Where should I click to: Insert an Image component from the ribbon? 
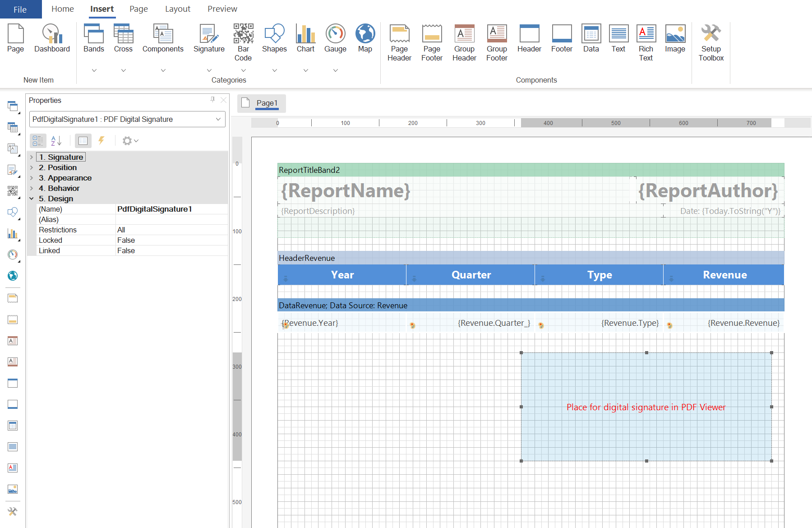click(x=675, y=38)
